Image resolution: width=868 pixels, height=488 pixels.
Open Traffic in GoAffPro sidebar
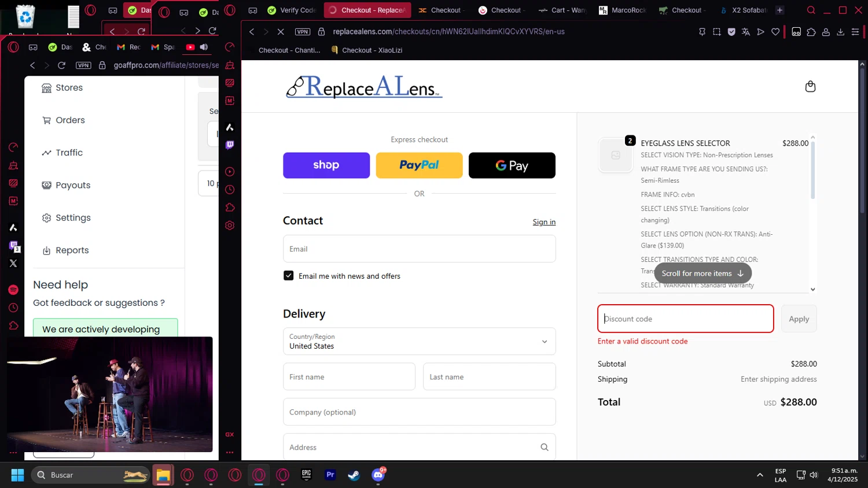(x=62, y=153)
